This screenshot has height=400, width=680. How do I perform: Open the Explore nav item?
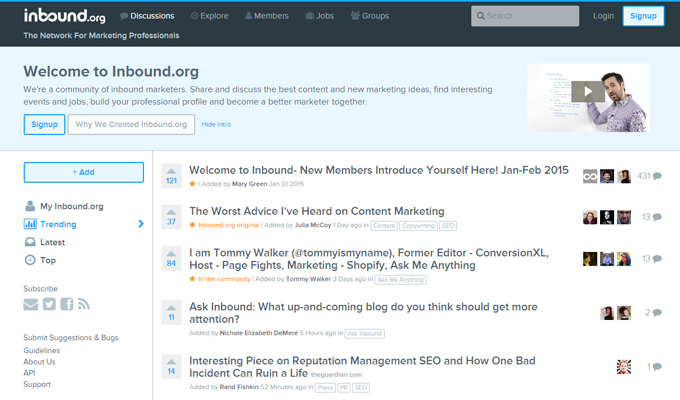[209, 16]
